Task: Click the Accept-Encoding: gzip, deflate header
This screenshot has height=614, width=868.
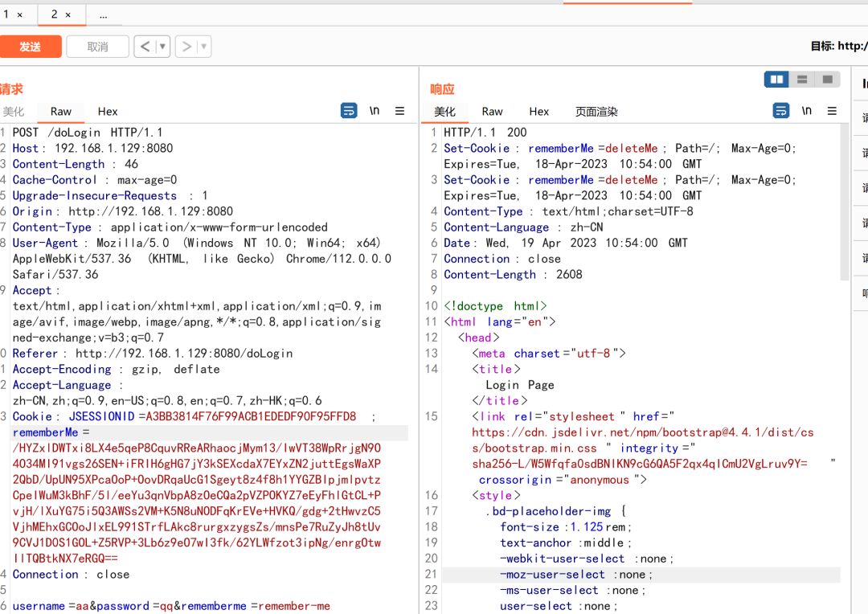Action: [x=117, y=370]
